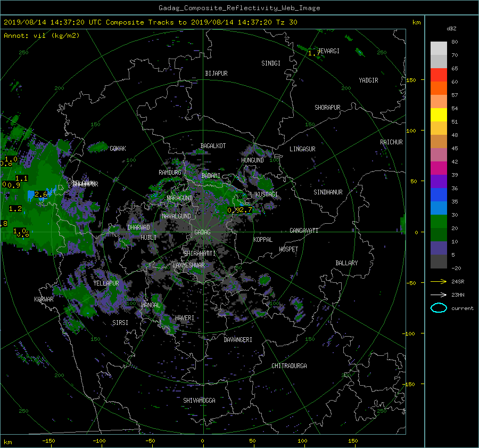This screenshot has height=448, width=479.
Task: Select the blue 35 dBZ color swatch
Action: point(439,194)
